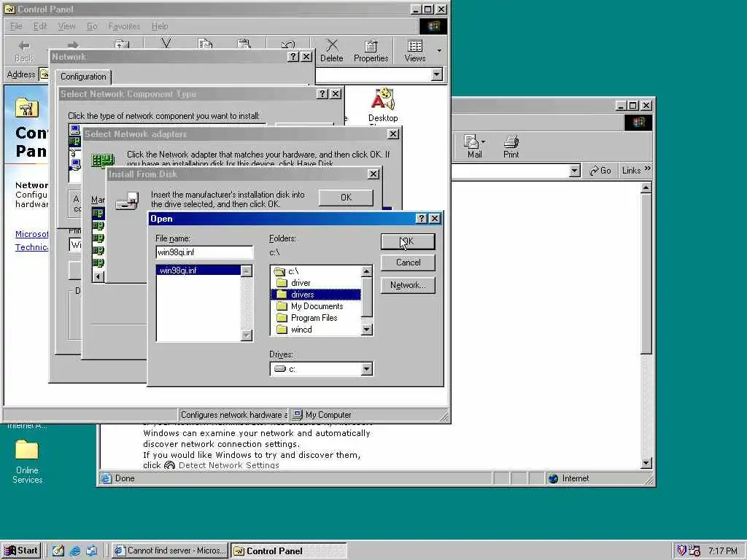Screen dimensions: 747x560
Task: Open the Desktop Themes icon
Action: pyautogui.click(x=383, y=106)
